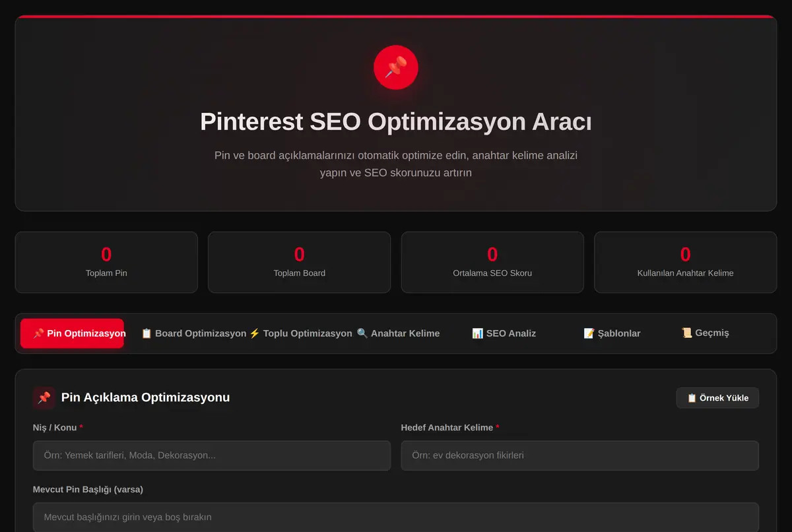This screenshot has width=792, height=532.
Task: Click the Hedef Anahtar Kelime input field
Action: [x=579, y=455]
